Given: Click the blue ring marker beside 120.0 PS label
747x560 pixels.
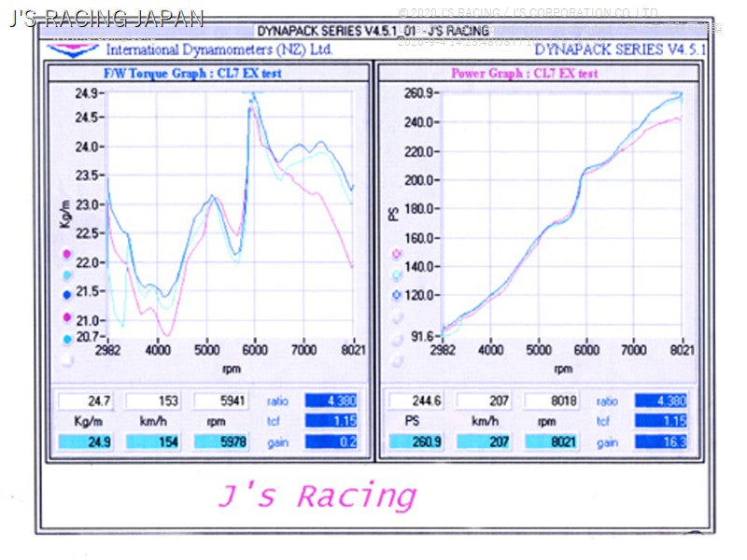Looking at the screenshot, I should (396, 295).
